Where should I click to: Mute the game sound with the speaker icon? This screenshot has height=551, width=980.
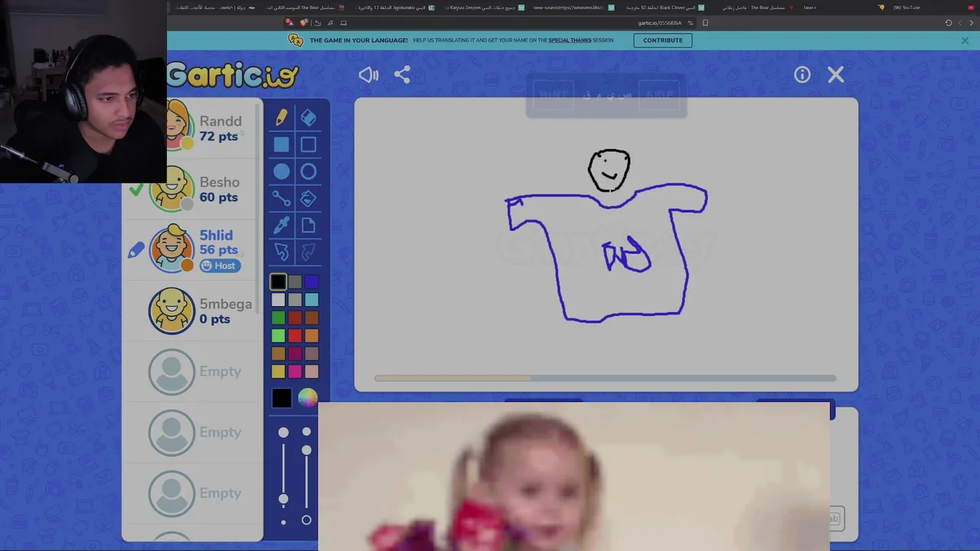tap(368, 74)
